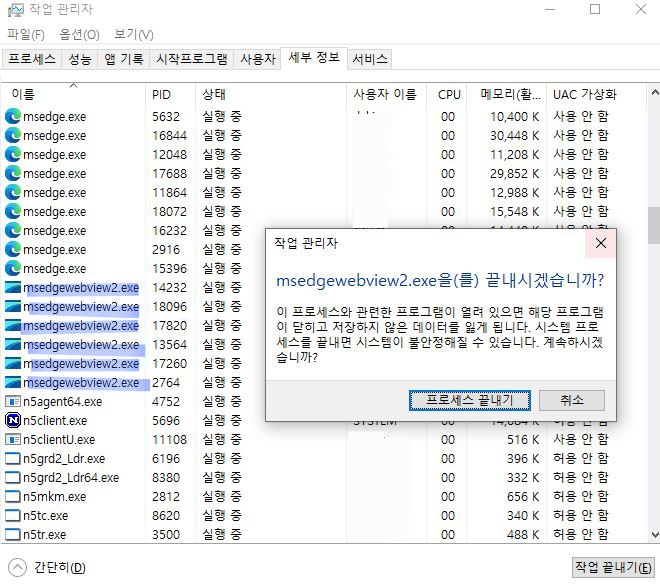Click Edge icon of msedge.exe PID 17688
The image size is (660, 588).
click(13, 173)
